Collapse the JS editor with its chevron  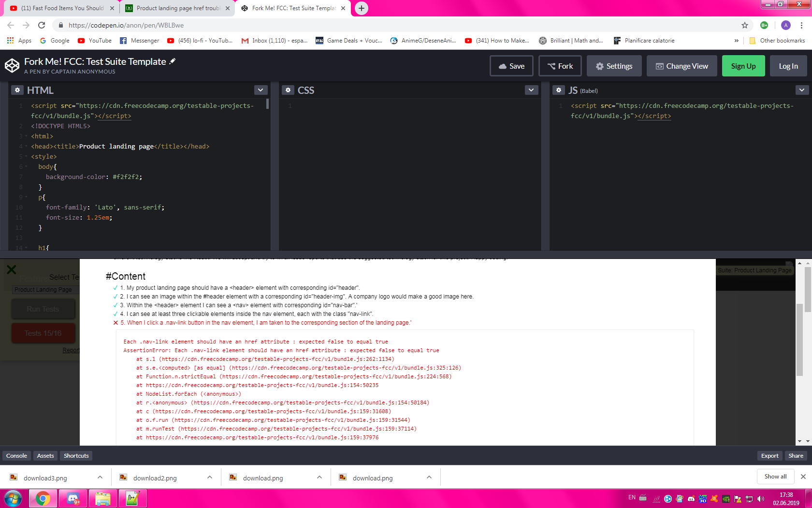point(801,90)
